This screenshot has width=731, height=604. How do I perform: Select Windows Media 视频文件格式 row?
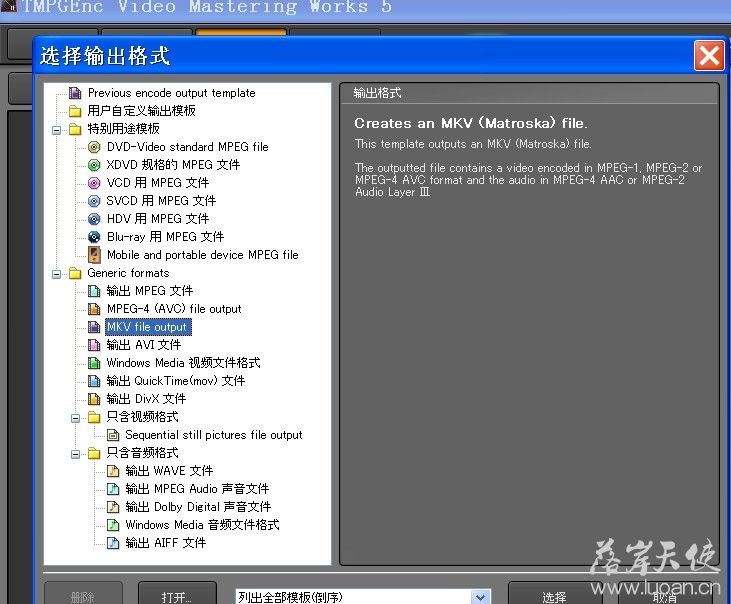pyautogui.click(x=183, y=363)
